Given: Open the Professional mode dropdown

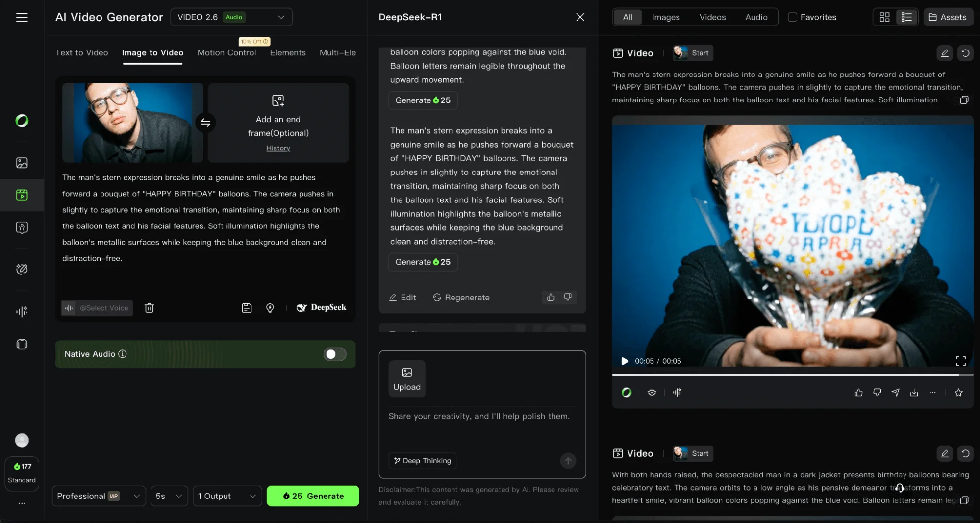Looking at the screenshot, I should [98, 496].
